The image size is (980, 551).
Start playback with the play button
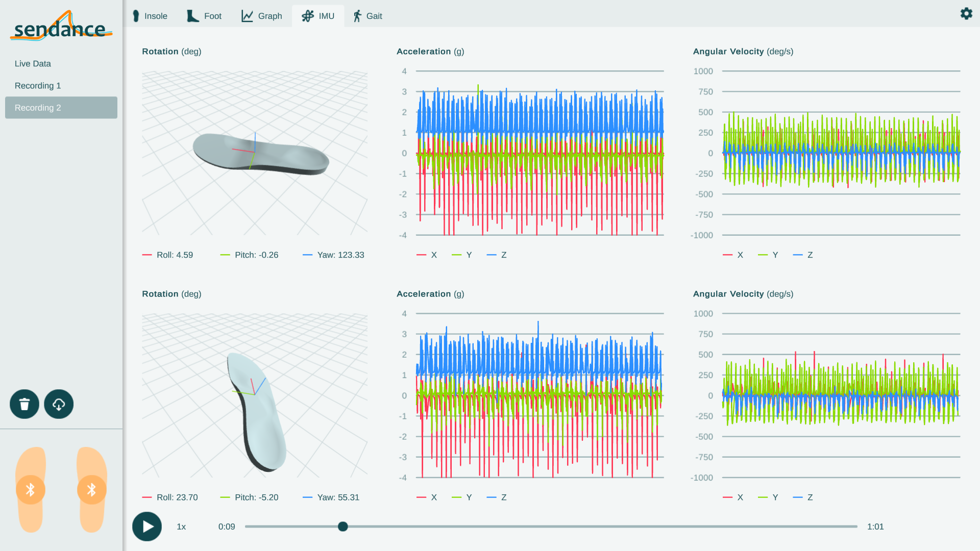[x=147, y=527]
